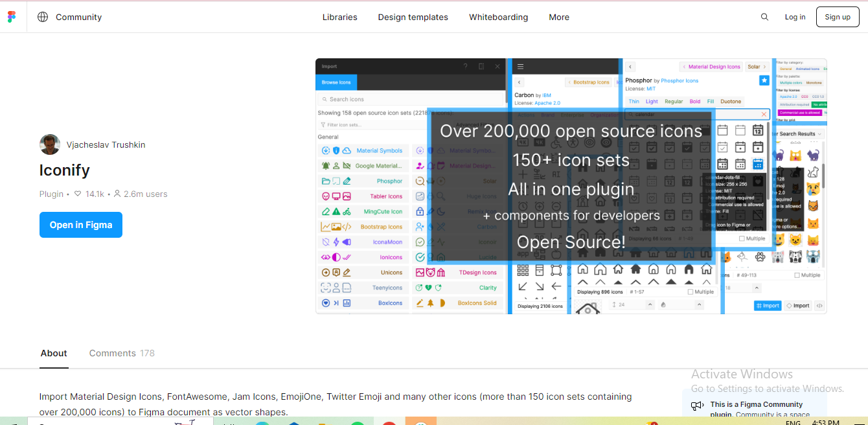Viewport: 868px width, 425px height.
Task: Click the globe icon beside Community
Action: click(x=43, y=17)
